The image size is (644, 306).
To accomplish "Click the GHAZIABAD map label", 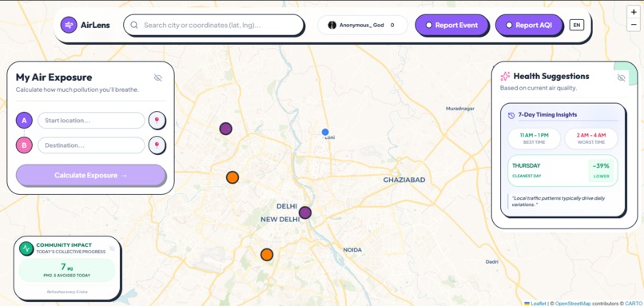I will pyautogui.click(x=404, y=180).
